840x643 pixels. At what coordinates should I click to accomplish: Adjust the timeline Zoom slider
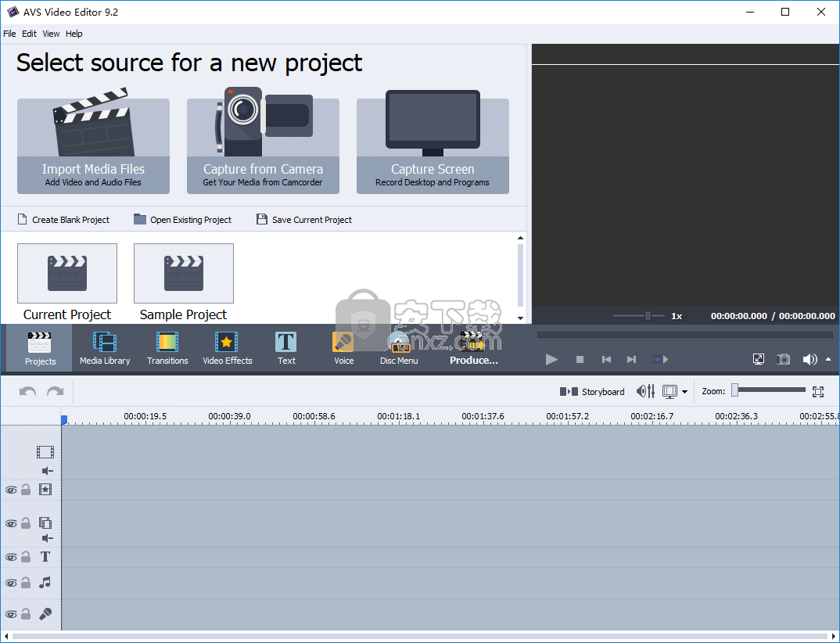point(769,390)
